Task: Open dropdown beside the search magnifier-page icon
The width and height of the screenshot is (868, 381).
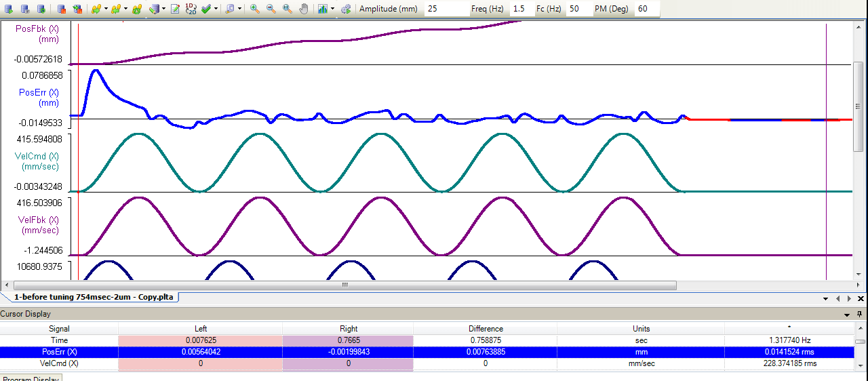Action: tap(239, 9)
